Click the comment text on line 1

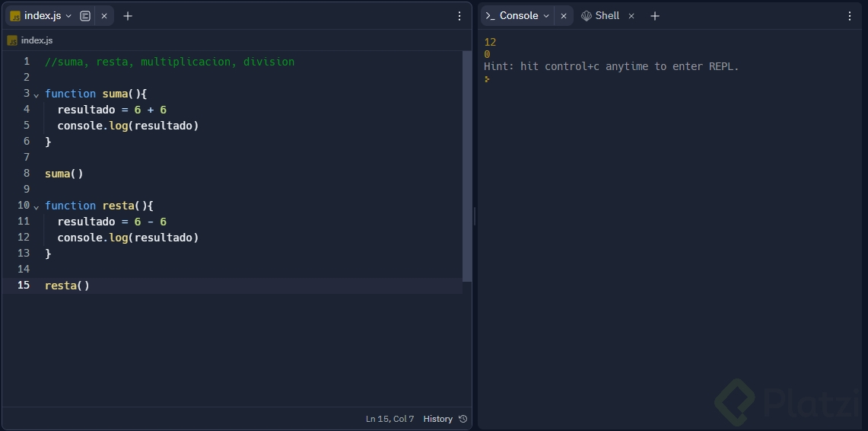(170, 62)
